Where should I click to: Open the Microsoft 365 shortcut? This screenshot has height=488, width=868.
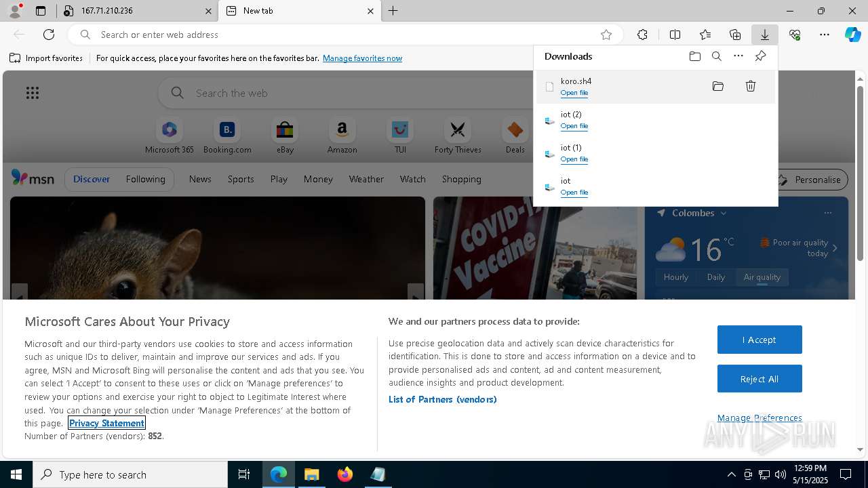(170, 136)
